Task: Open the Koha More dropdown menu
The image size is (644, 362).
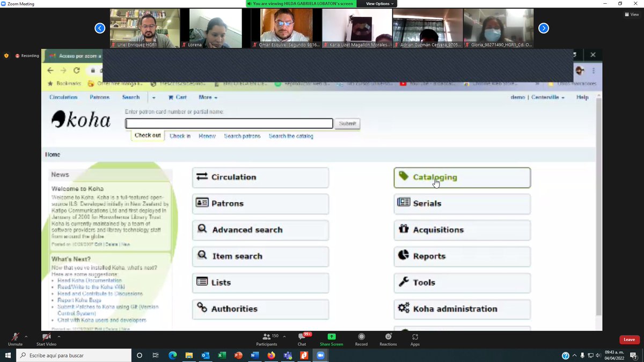Action: (x=208, y=98)
